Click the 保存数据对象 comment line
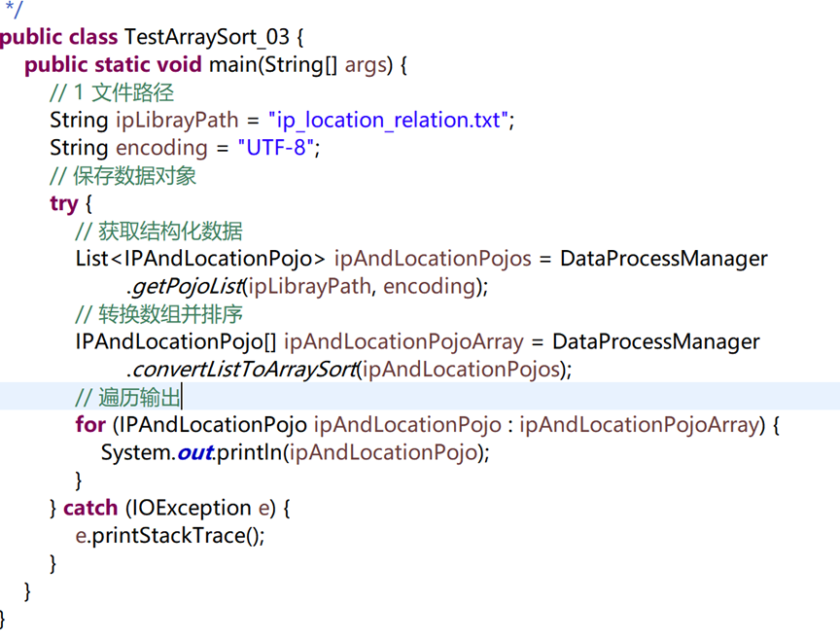Image resolution: width=840 pixels, height=640 pixels. point(122,176)
